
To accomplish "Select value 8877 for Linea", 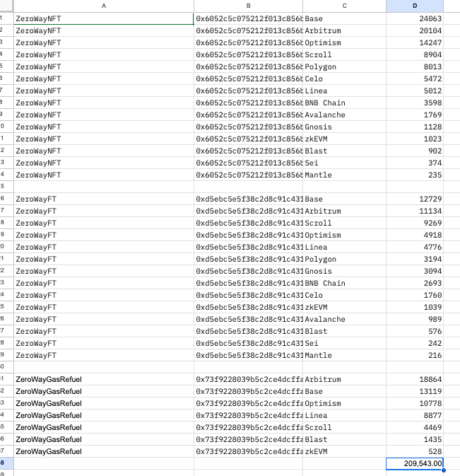I will click(415, 416).
